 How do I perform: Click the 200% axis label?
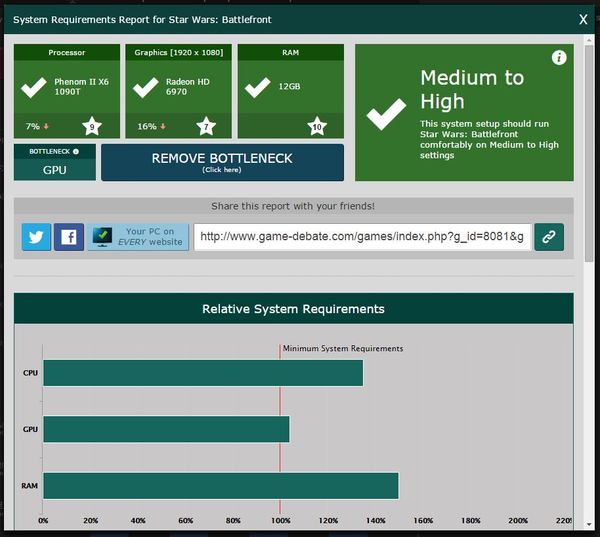pyautogui.click(x=518, y=521)
